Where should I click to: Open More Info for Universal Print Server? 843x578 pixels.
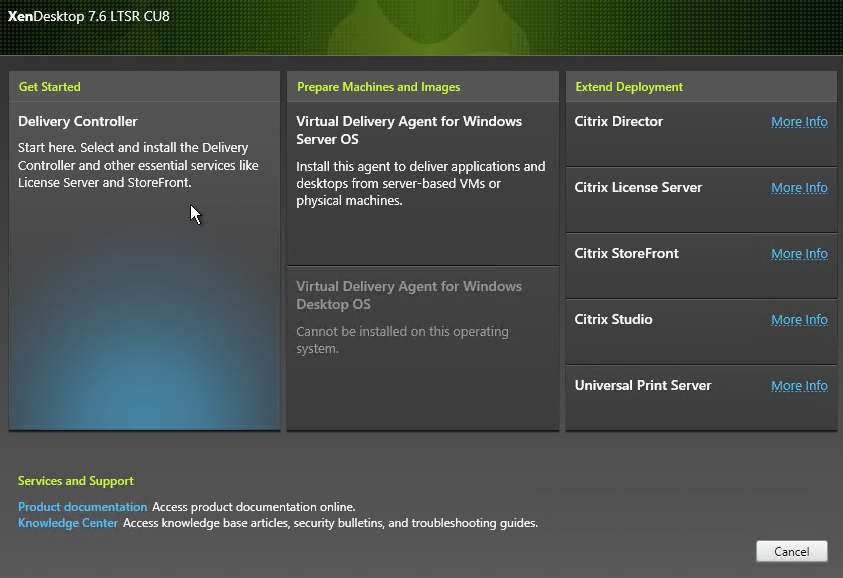pos(799,386)
